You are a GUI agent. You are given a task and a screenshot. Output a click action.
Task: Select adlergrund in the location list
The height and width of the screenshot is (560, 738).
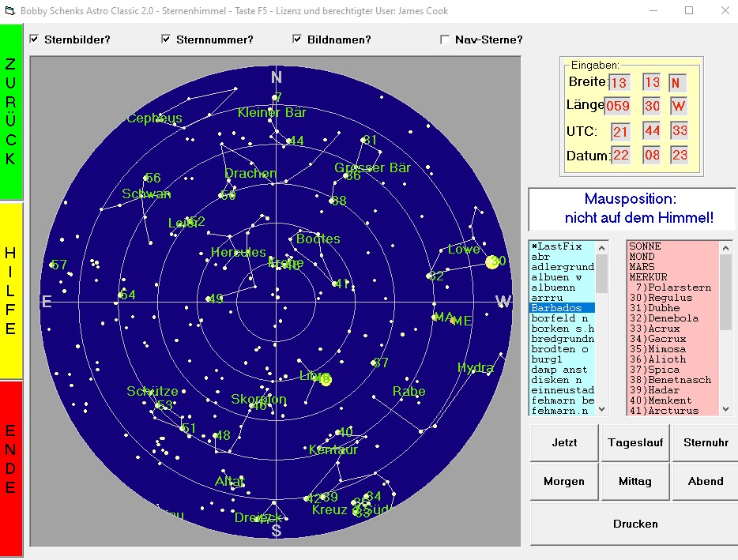click(x=562, y=267)
